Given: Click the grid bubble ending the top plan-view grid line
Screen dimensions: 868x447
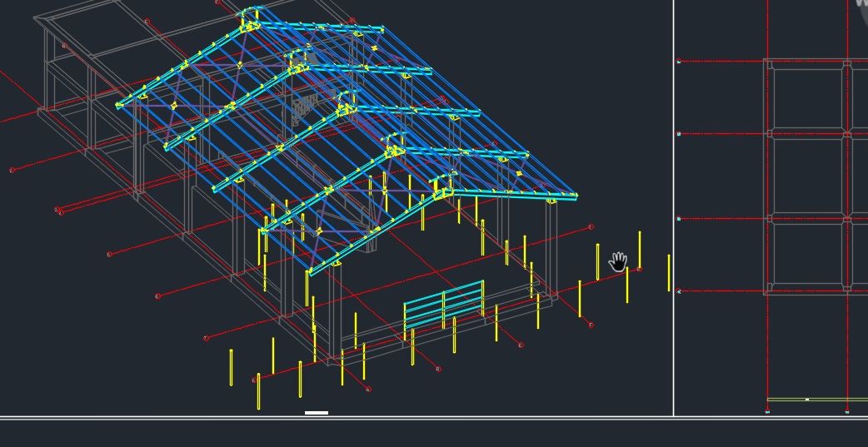Looking at the screenshot, I should (x=679, y=62).
